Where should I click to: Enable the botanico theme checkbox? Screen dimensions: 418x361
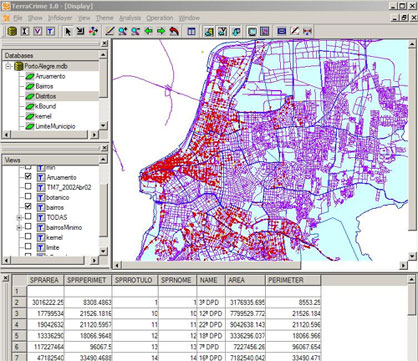pos(28,196)
